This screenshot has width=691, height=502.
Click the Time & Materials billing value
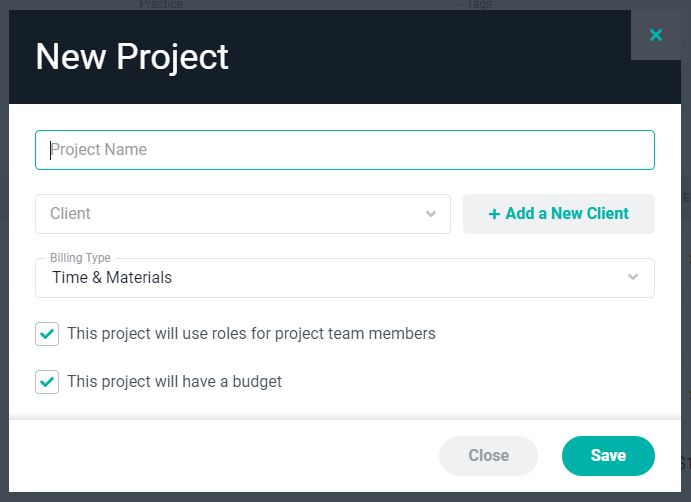112,278
